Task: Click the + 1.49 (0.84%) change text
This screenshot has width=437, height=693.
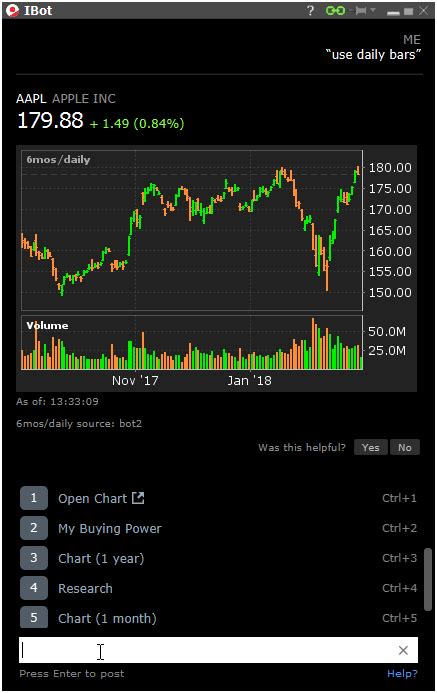Action: (x=137, y=123)
